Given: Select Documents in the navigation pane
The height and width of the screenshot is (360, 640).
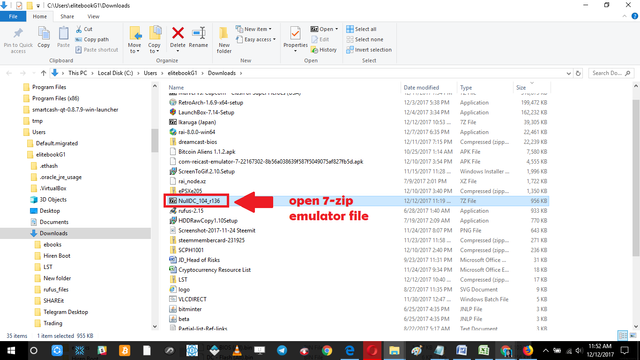Looking at the screenshot, I should pyautogui.click(x=54, y=222).
